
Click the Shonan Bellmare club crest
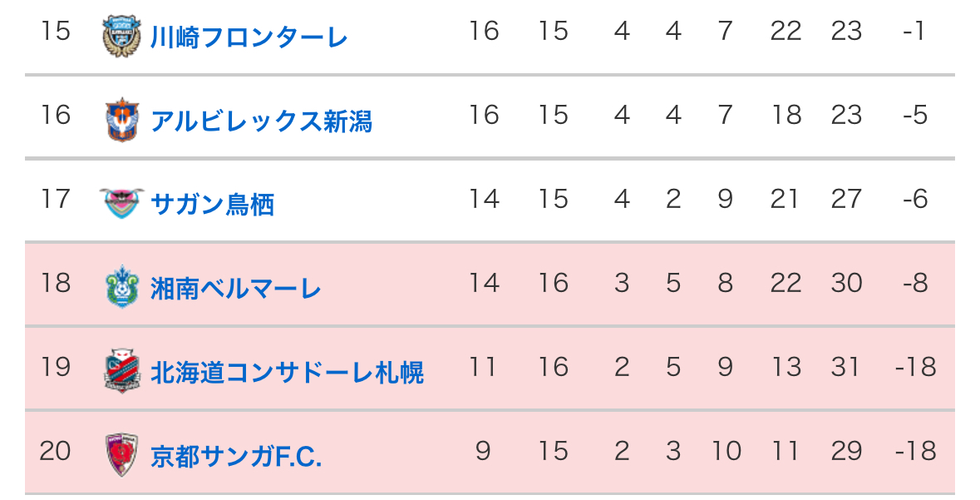122,287
